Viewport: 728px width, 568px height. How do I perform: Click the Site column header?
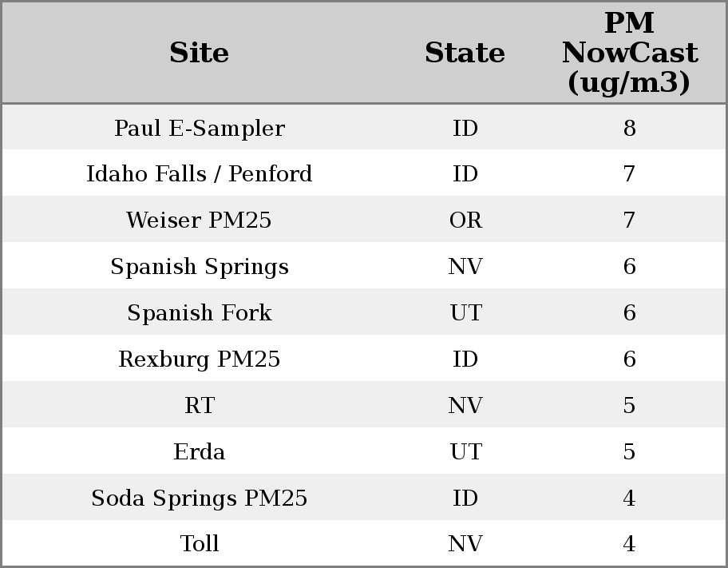(x=200, y=54)
